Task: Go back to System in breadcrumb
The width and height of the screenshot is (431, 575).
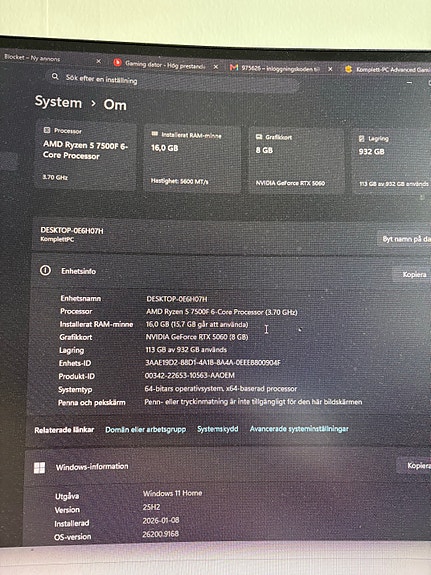Action: tap(58, 102)
